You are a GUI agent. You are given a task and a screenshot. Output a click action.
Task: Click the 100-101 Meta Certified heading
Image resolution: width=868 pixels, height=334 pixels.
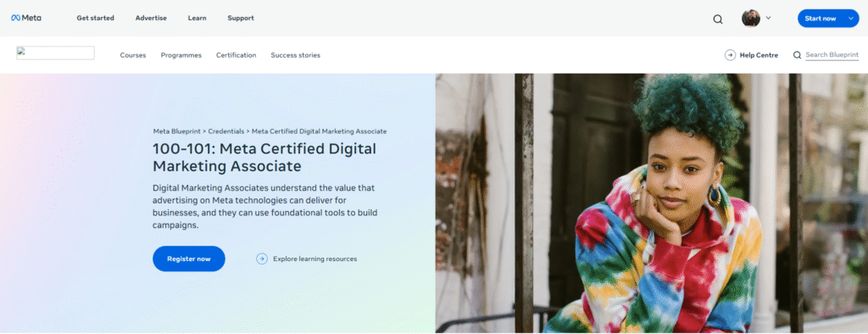264,158
